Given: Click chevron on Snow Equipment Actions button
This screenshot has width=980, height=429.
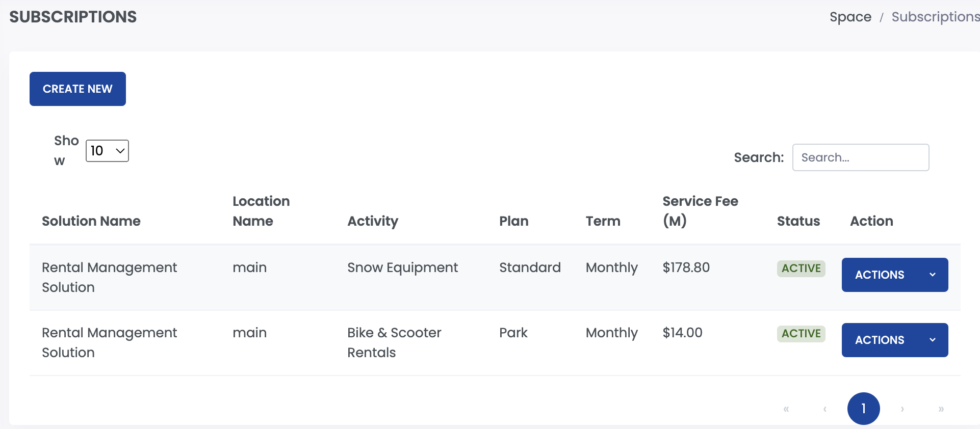Looking at the screenshot, I should click(x=933, y=275).
